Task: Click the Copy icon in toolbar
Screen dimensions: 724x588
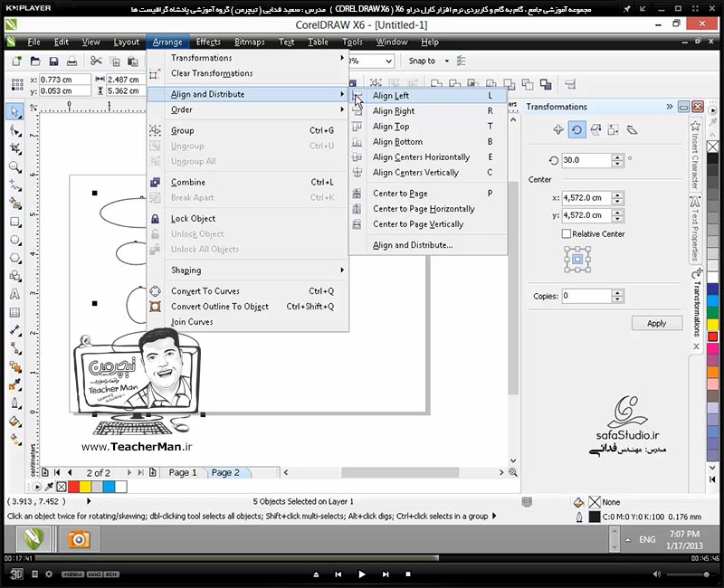Action: (115, 61)
